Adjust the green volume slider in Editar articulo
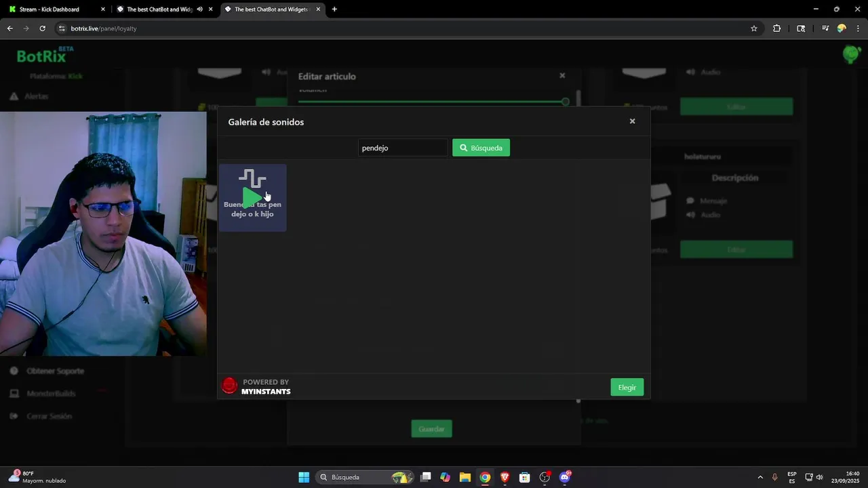 [x=432, y=102]
